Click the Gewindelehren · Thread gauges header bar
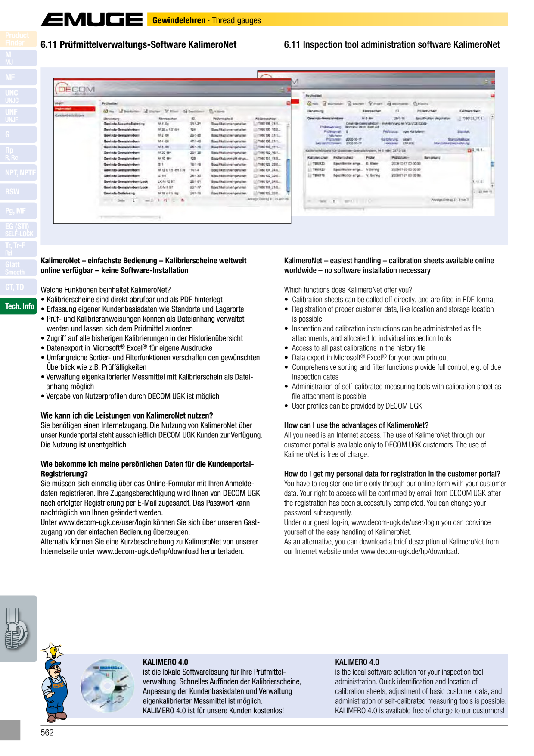The image size is (534, 756). pos(327,20)
